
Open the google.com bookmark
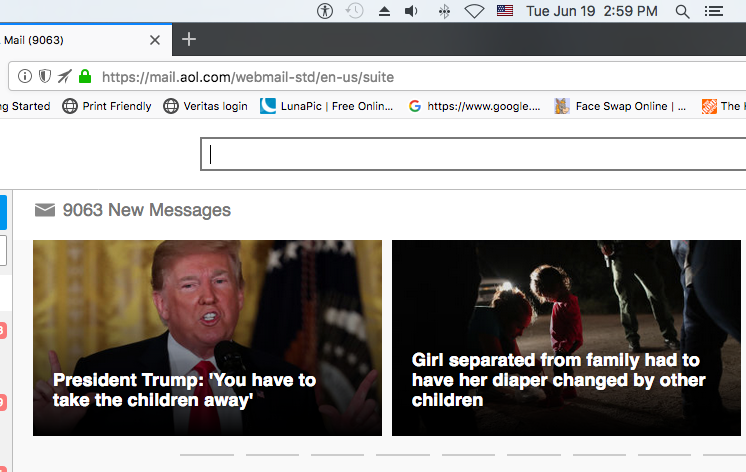click(x=474, y=106)
